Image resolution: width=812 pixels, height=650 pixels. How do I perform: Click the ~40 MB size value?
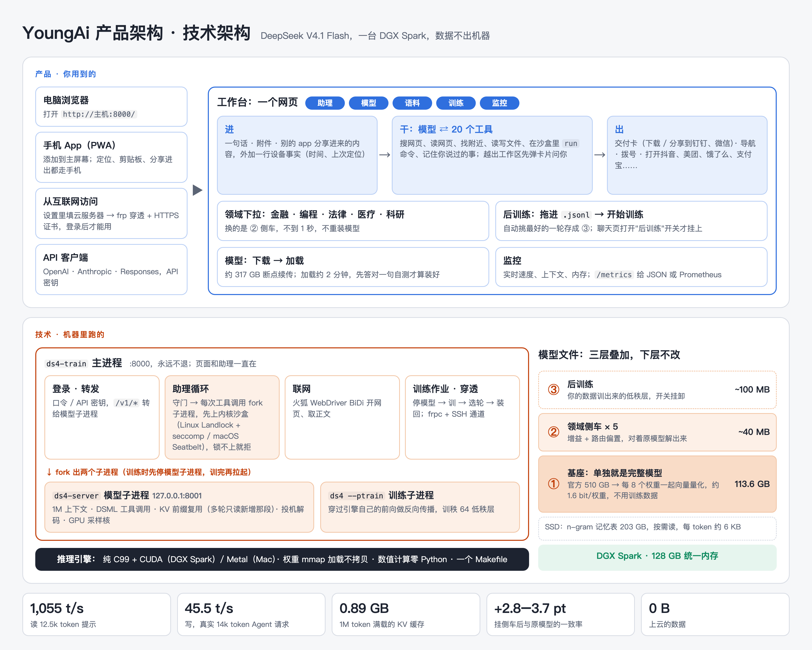pos(754,432)
